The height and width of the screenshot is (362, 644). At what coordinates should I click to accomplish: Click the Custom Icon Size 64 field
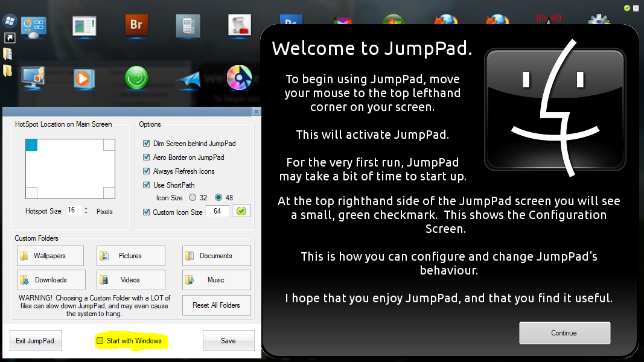pyautogui.click(x=217, y=211)
